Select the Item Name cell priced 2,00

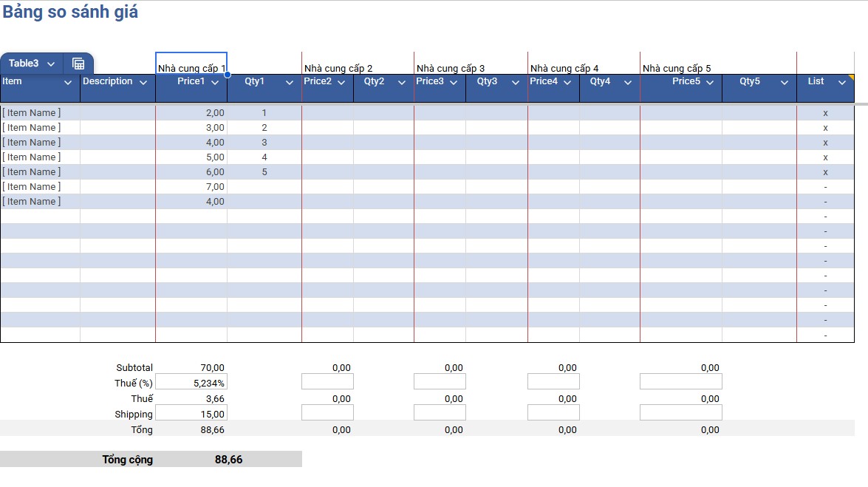pos(41,112)
